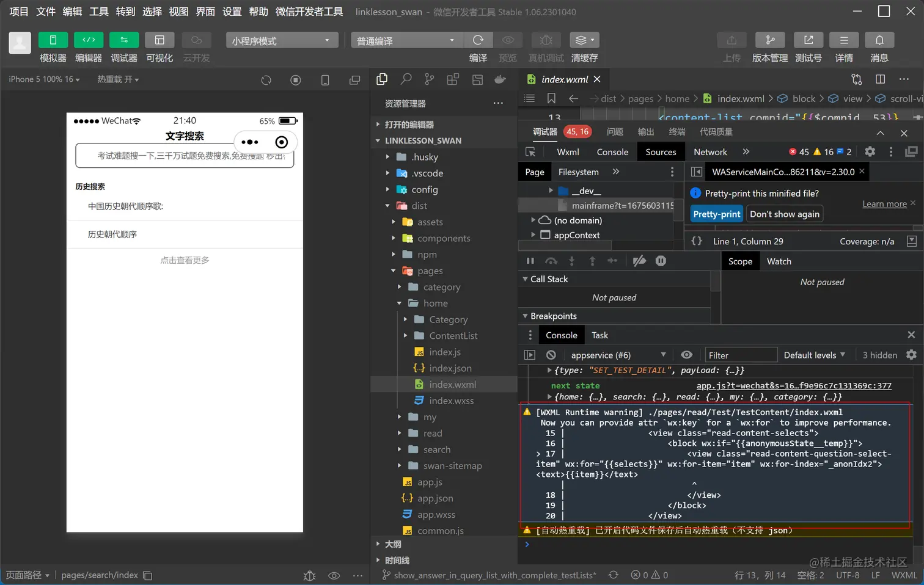Open devtools settings gear icon
The height and width of the screenshot is (585, 924).
tap(870, 152)
